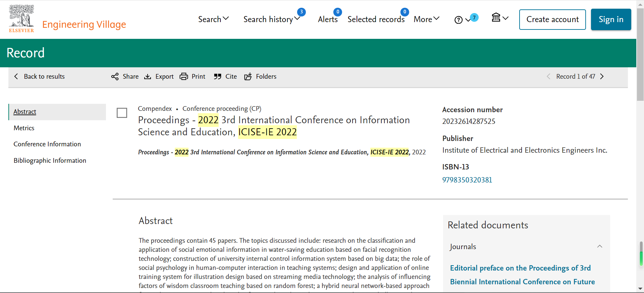
Task: Click the Create account button
Action: [x=552, y=19]
